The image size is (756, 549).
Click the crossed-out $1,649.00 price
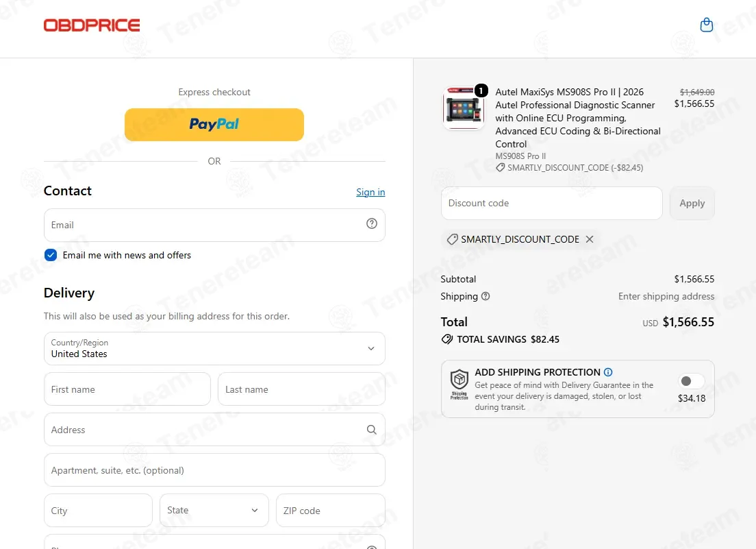[x=696, y=92]
